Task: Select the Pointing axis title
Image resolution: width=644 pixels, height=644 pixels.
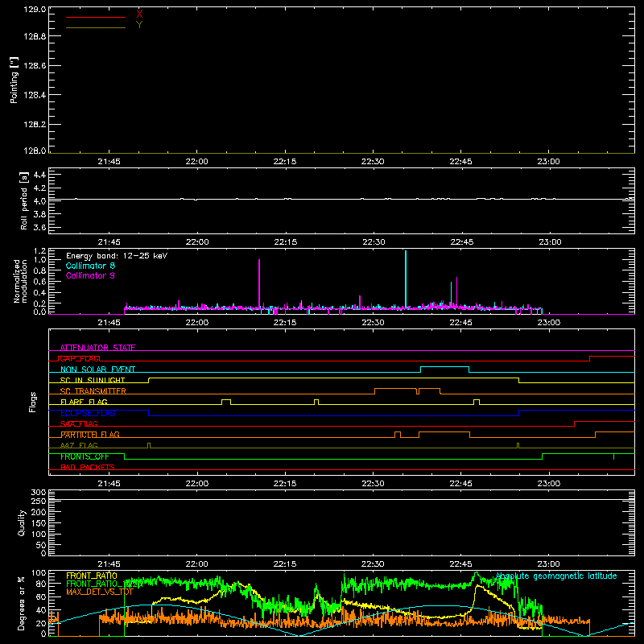Action: point(14,80)
